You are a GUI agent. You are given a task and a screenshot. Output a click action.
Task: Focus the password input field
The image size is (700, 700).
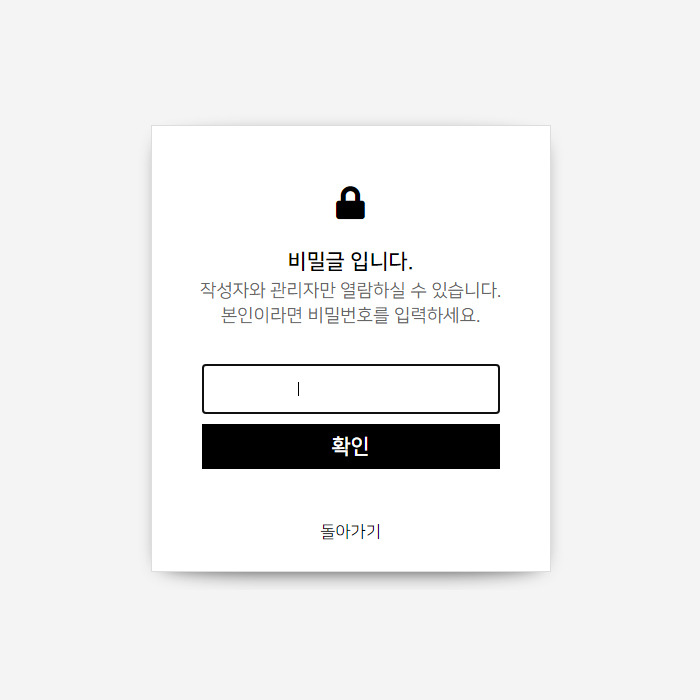tap(351, 389)
